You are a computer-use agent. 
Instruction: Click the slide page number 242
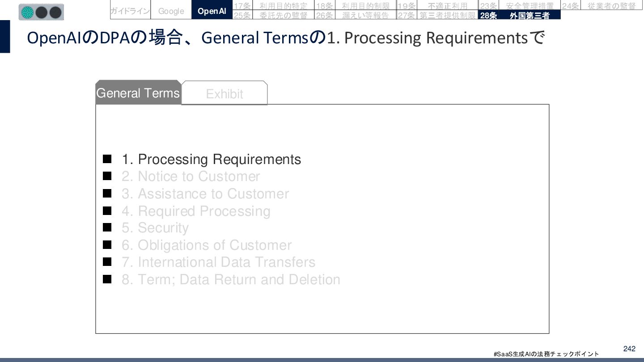[x=629, y=349]
